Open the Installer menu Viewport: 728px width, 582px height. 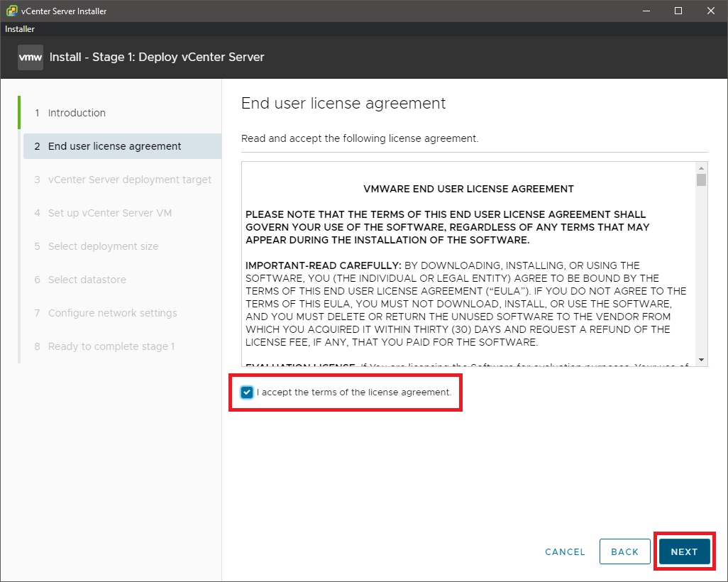pyautogui.click(x=20, y=29)
